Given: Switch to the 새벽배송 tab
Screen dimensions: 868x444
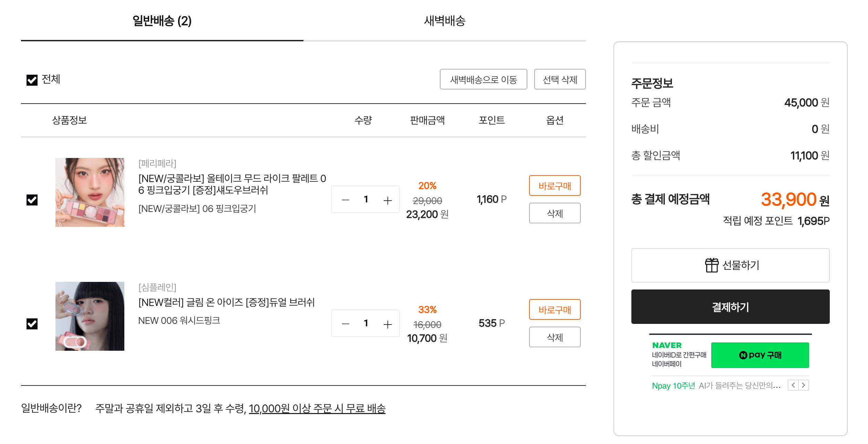Looking at the screenshot, I should click(x=444, y=21).
